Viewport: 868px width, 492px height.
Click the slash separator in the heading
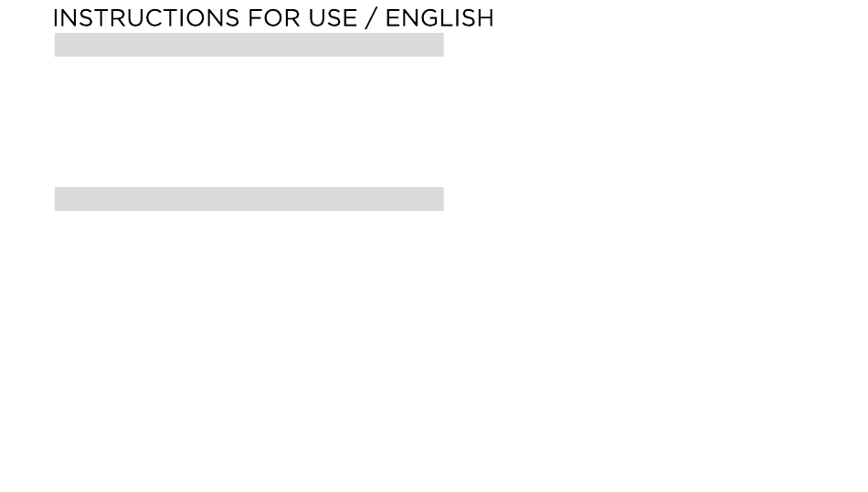371,18
